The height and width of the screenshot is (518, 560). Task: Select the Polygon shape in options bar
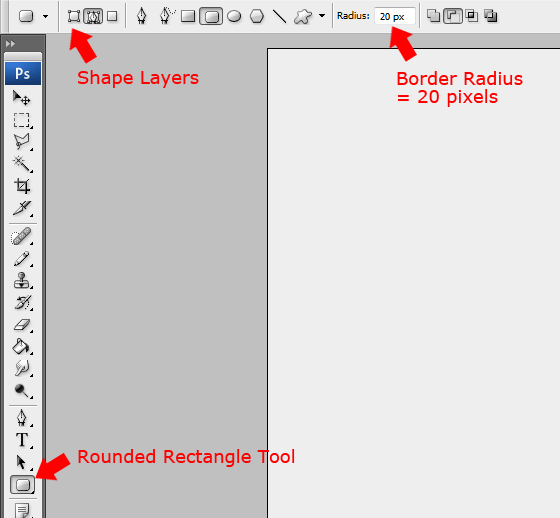[x=256, y=16]
